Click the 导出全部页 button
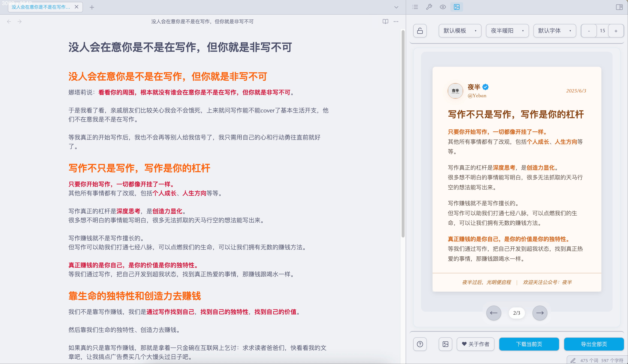 click(x=594, y=344)
